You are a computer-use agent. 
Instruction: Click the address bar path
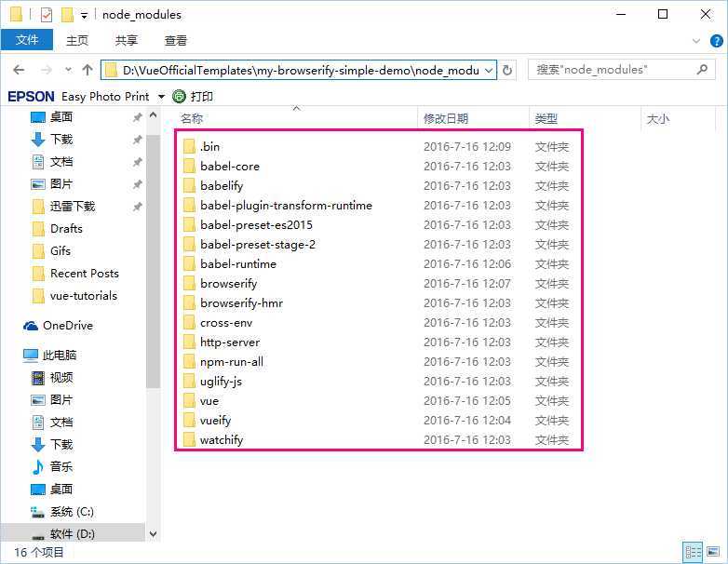click(x=301, y=70)
